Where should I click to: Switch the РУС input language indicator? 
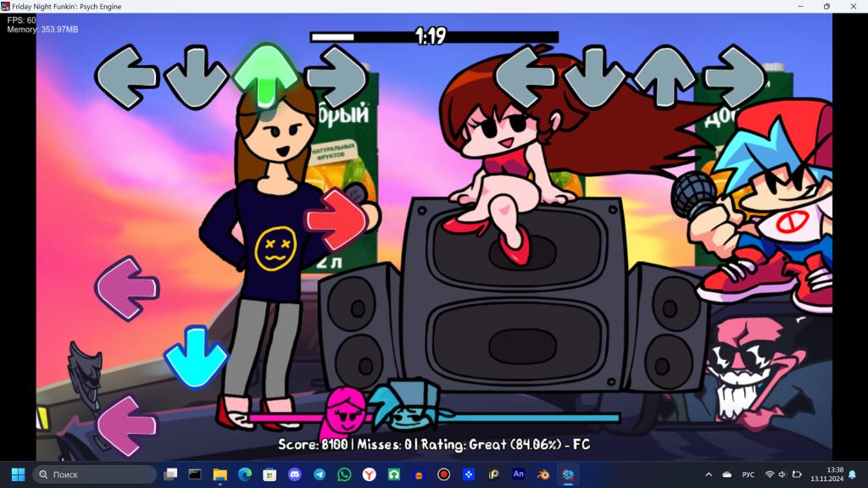click(748, 474)
